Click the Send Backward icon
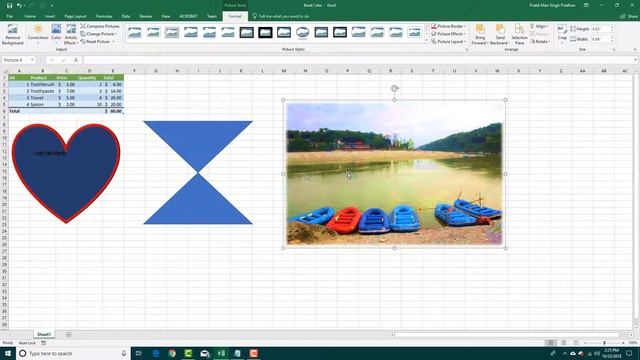 tap(500, 29)
